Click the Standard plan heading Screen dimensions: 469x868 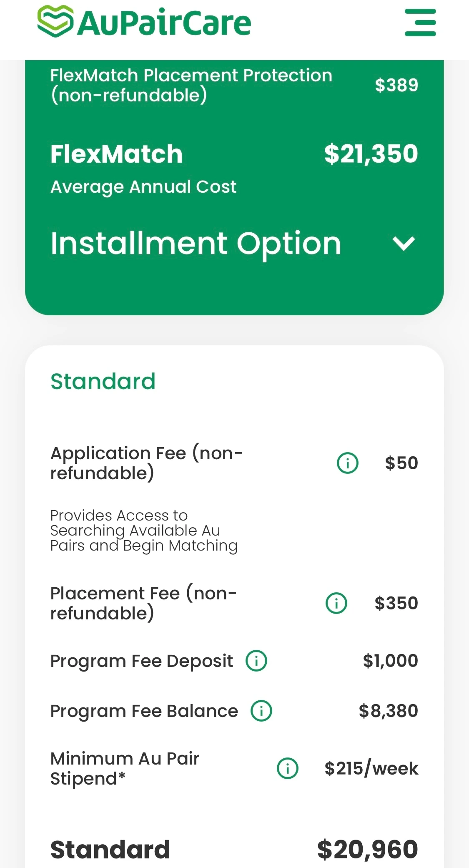coord(103,381)
